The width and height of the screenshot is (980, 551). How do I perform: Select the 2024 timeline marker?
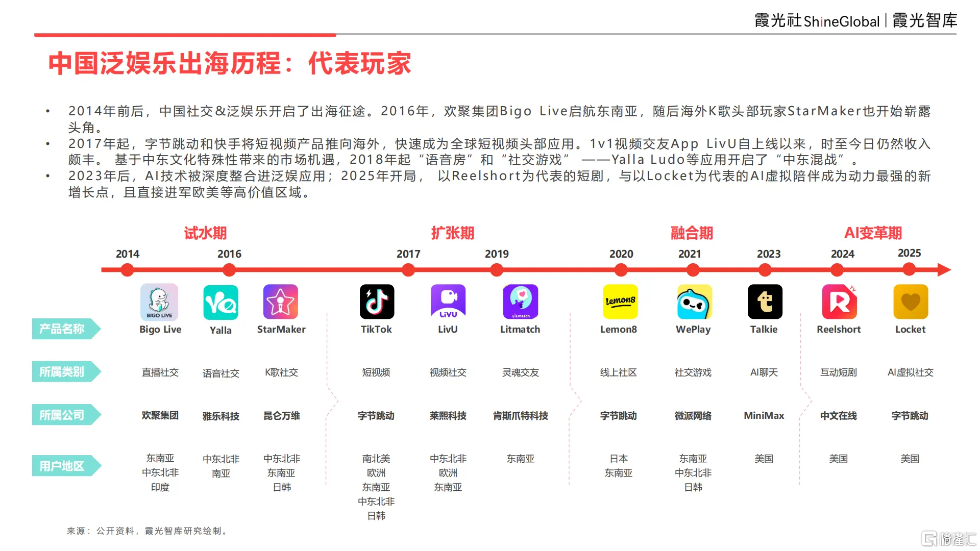[838, 270]
